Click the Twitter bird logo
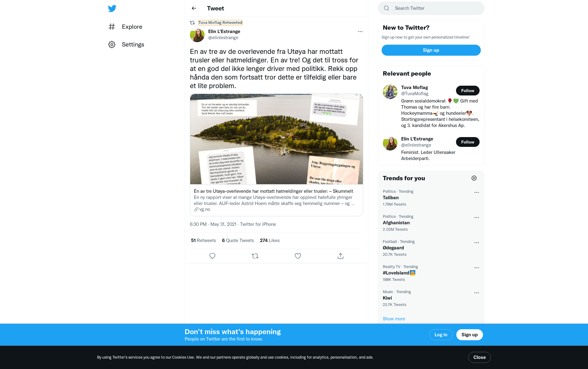This screenshot has height=369, width=588. click(x=112, y=9)
